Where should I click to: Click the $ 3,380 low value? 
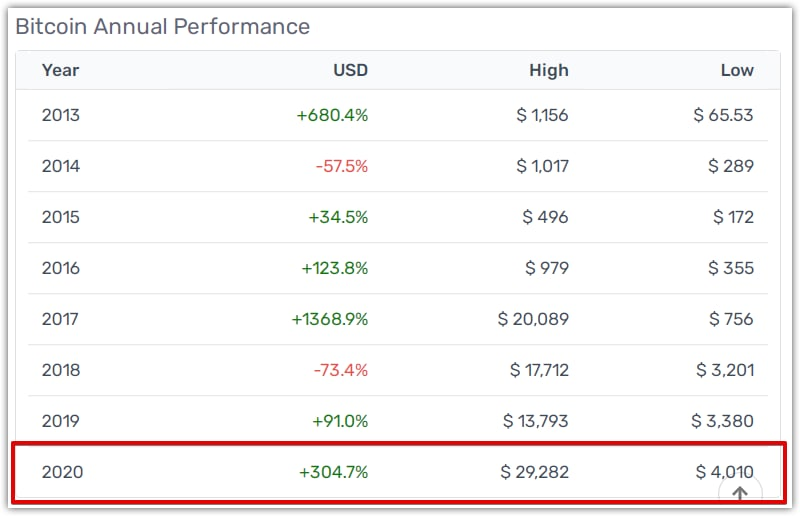(x=722, y=421)
